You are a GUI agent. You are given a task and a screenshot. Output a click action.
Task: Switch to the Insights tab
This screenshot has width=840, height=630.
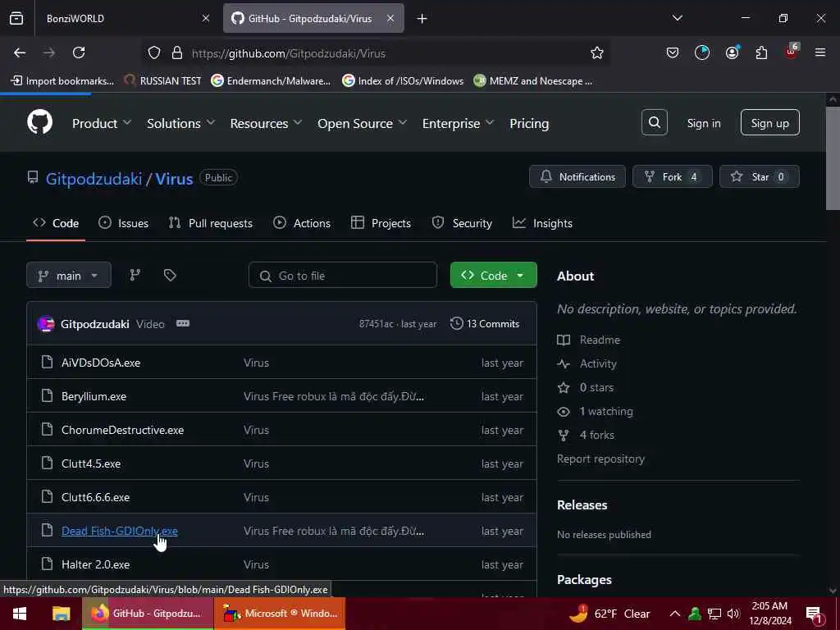pos(542,223)
